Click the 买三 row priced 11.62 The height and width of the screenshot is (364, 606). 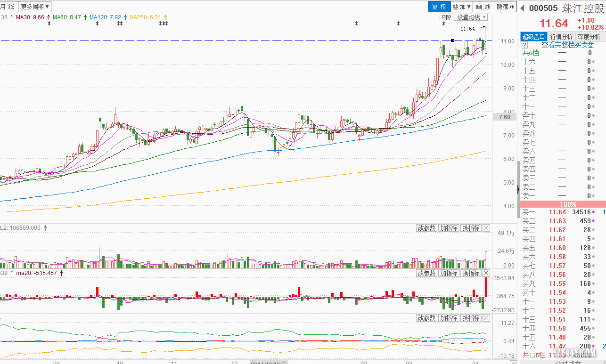click(x=563, y=230)
